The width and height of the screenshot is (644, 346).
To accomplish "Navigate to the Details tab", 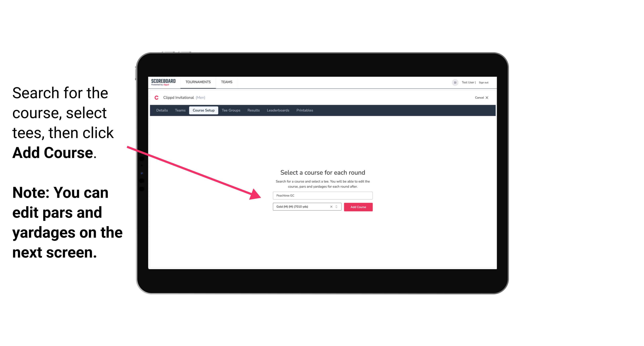I will tap(162, 110).
